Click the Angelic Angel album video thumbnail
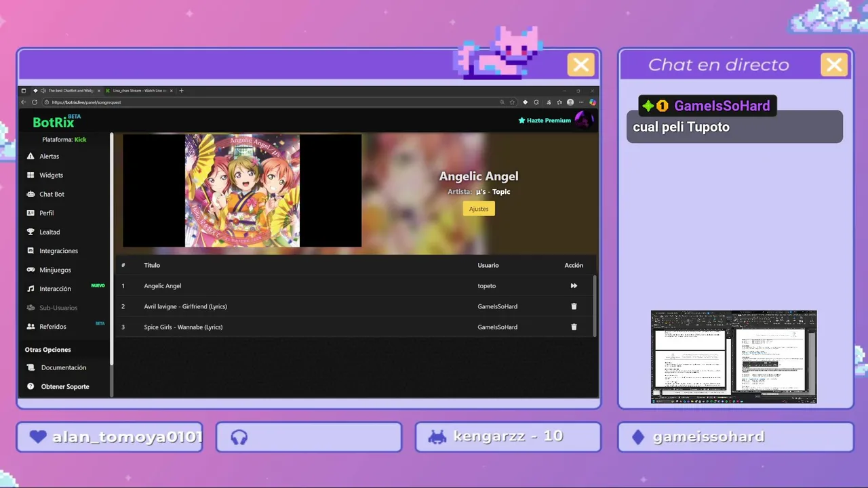This screenshot has height=488, width=868. (x=242, y=190)
